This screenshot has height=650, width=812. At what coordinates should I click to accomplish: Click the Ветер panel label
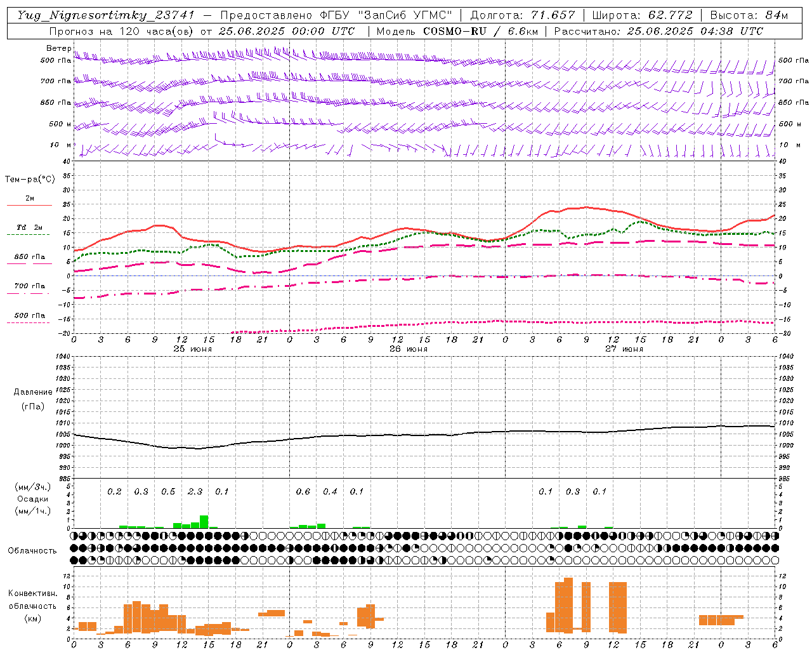click(x=58, y=48)
